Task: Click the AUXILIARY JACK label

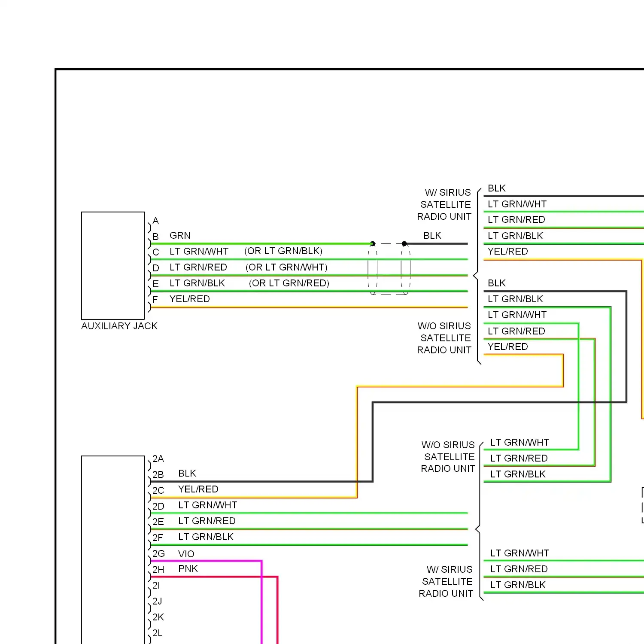Action: (x=119, y=326)
